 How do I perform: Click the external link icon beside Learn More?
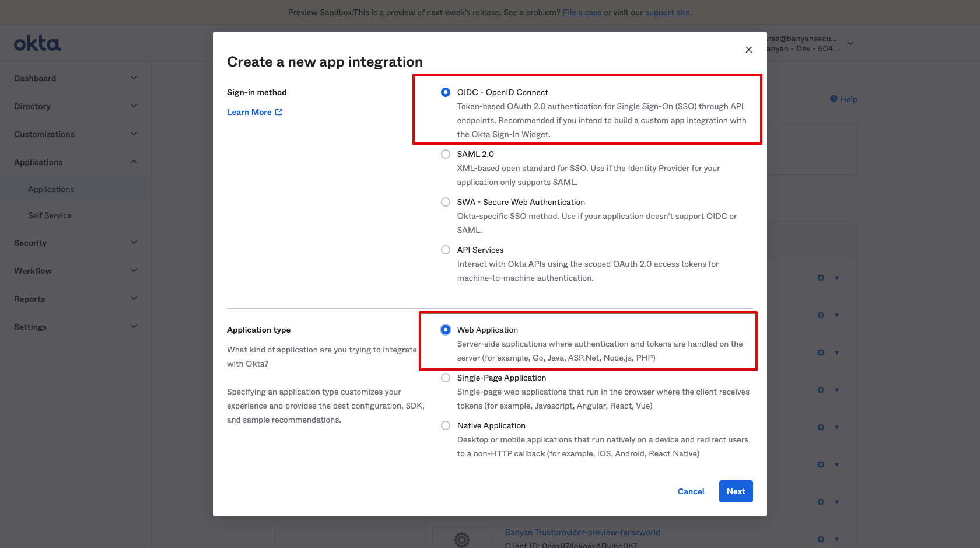coord(279,112)
